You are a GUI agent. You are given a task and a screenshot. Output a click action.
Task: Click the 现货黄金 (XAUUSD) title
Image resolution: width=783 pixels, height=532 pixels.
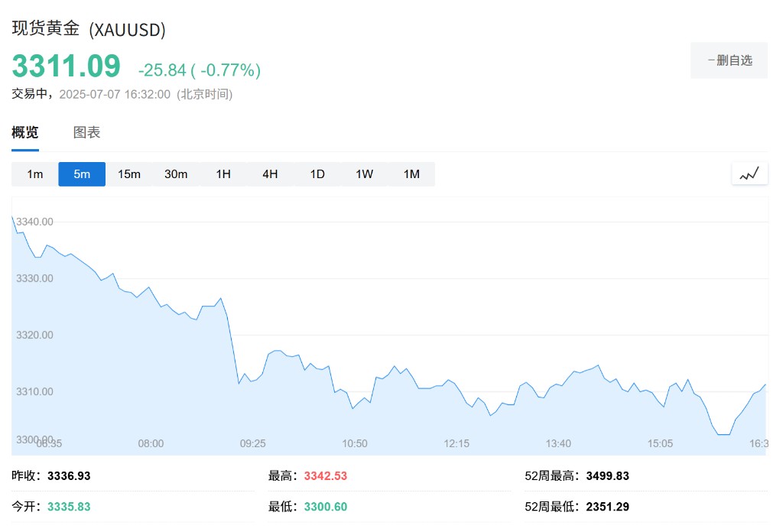(x=89, y=29)
